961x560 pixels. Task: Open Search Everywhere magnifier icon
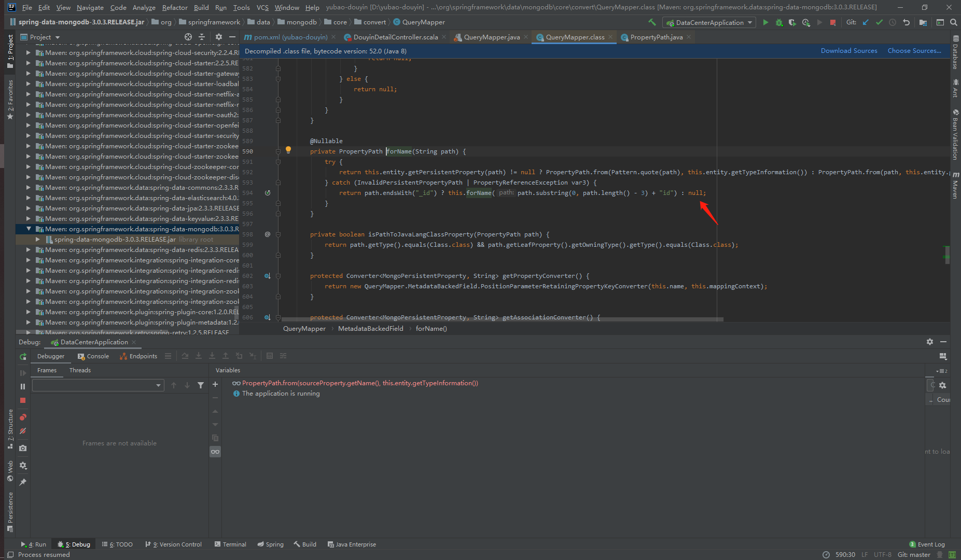[953, 22]
